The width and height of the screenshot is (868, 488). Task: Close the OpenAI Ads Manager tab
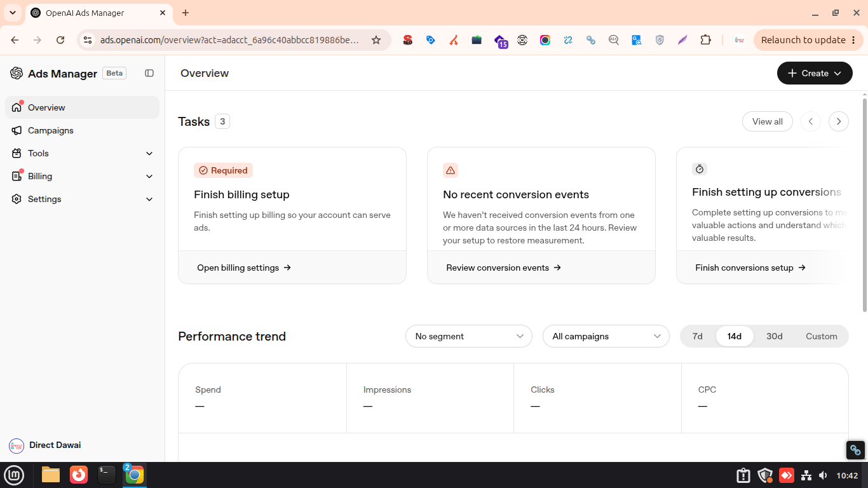163,13
